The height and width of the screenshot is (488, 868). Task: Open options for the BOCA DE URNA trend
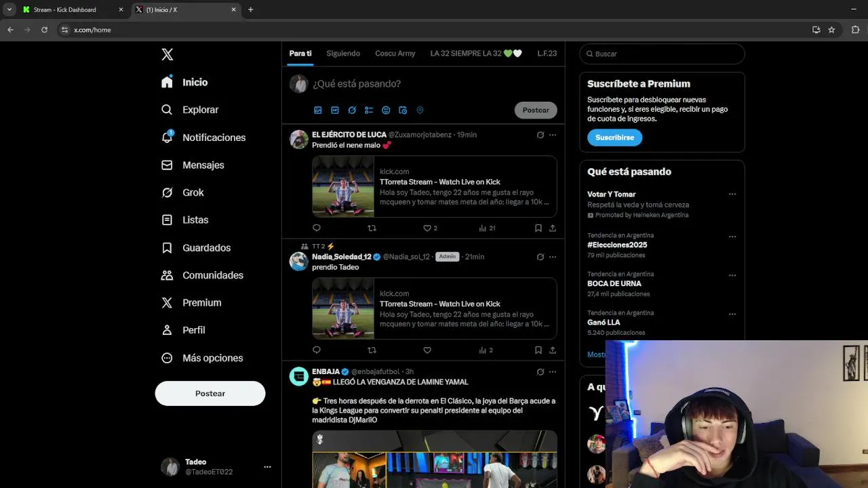pyautogui.click(x=732, y=276)
